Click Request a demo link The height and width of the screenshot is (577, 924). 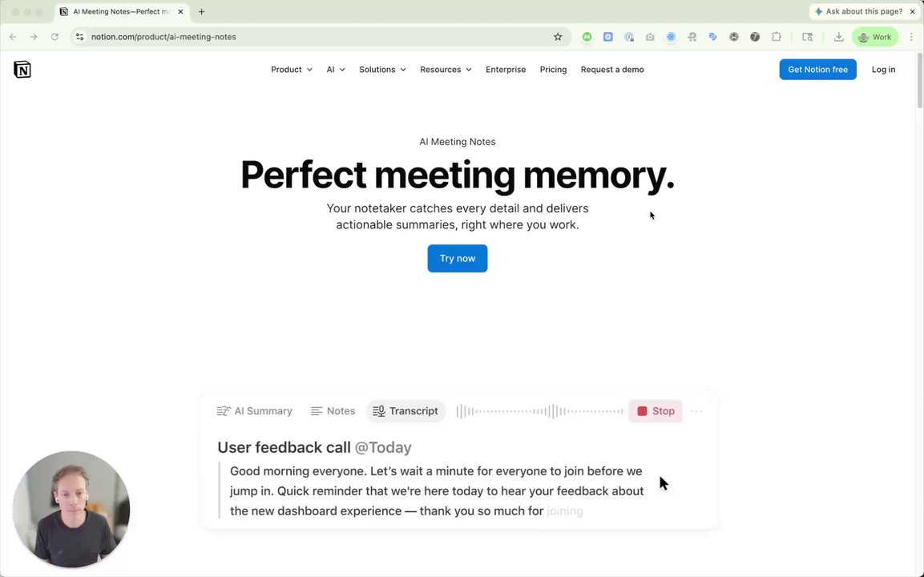pos(612,70)
